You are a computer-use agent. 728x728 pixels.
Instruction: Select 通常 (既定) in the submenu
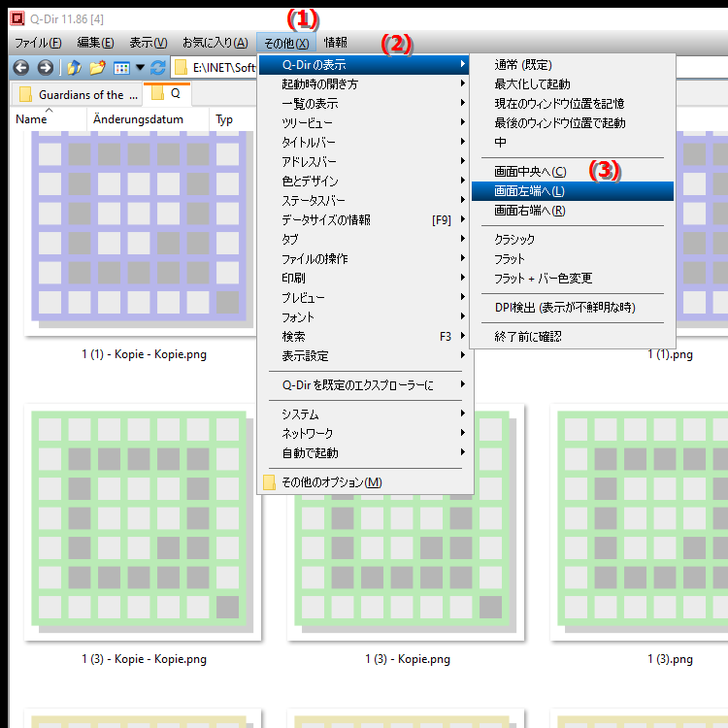click(x=573, y=64)
